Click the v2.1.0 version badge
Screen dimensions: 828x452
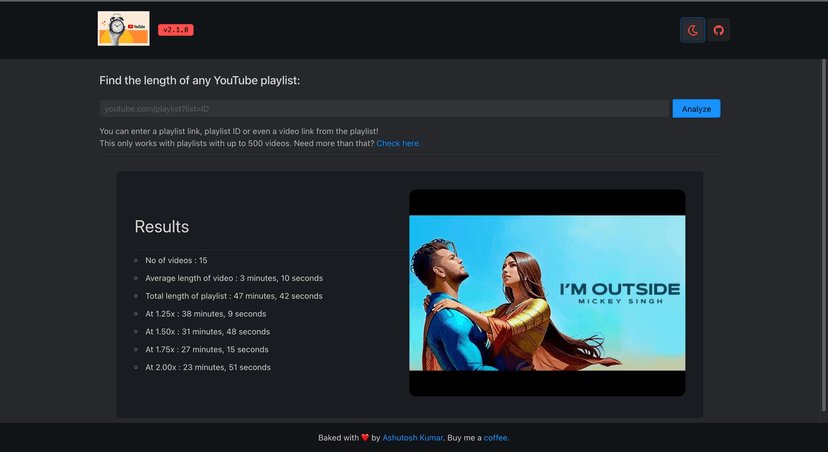(x=176, y=30)
